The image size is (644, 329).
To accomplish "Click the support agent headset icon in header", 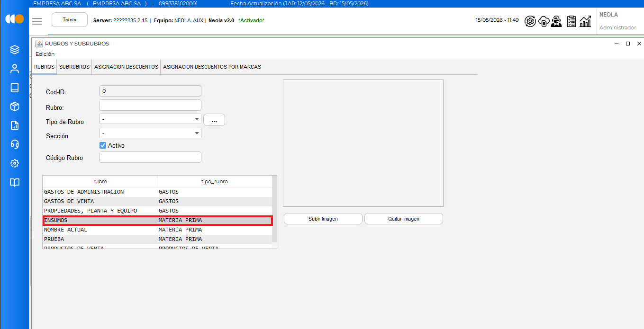I will click(557, 21).
